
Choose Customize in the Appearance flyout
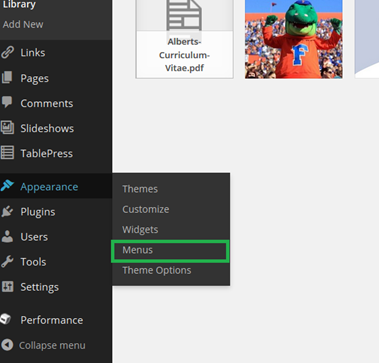pyautogui.click(x=146, y=209)
